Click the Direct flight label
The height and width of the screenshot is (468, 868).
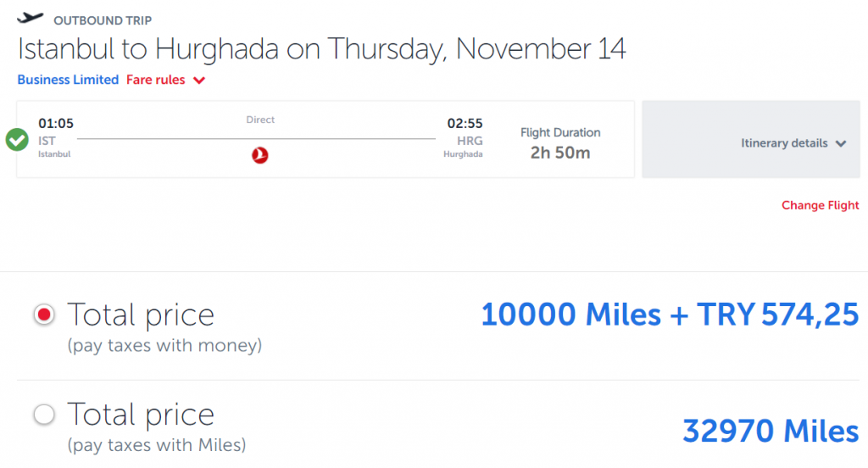(260, 120)
